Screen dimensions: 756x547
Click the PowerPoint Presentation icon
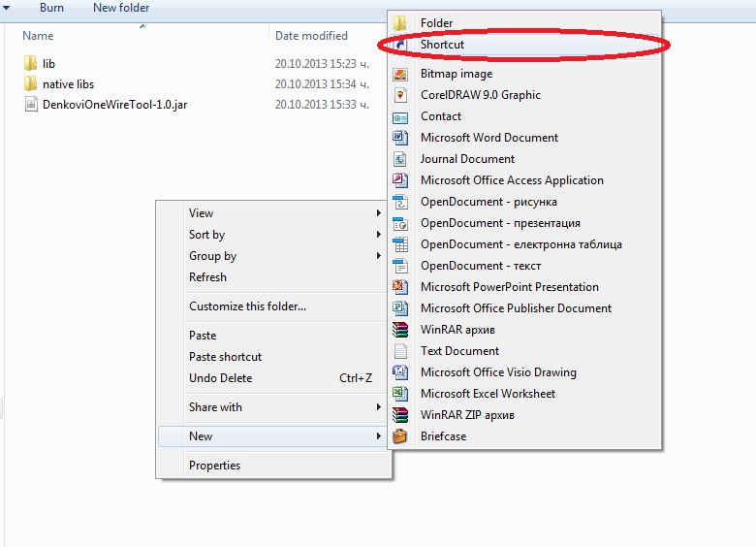(x=400, y=287)
